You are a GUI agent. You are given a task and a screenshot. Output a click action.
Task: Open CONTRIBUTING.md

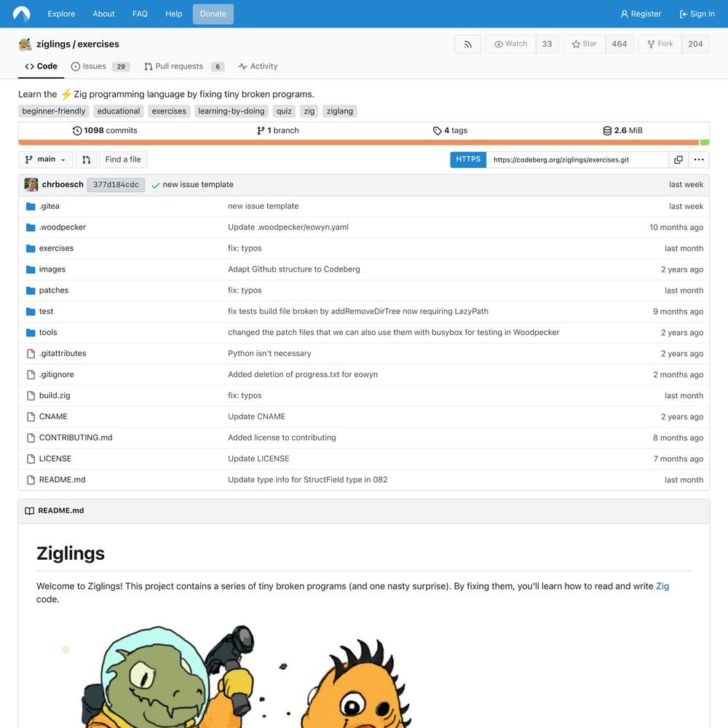[x=76, y=438]
